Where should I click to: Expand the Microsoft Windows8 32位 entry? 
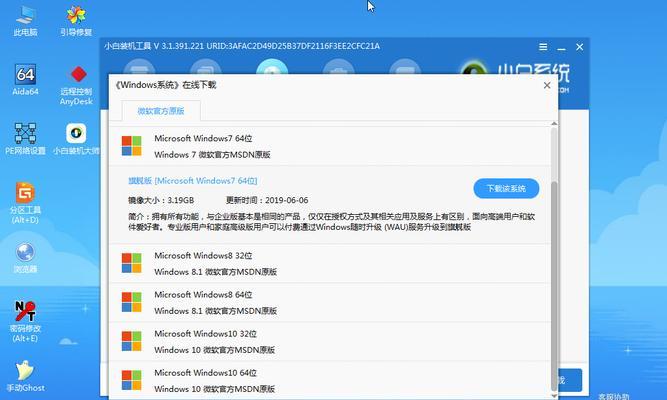pyautogui.click(x=330, y=263)
